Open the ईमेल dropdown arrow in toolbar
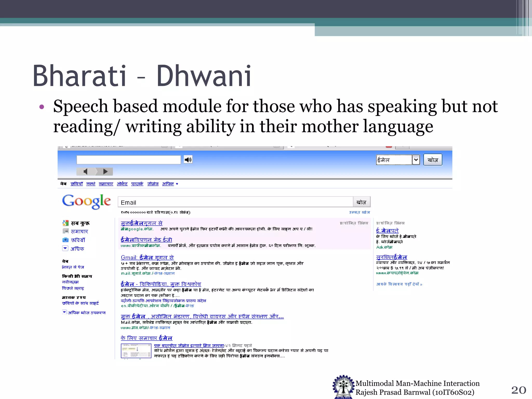 coord(416,160)
